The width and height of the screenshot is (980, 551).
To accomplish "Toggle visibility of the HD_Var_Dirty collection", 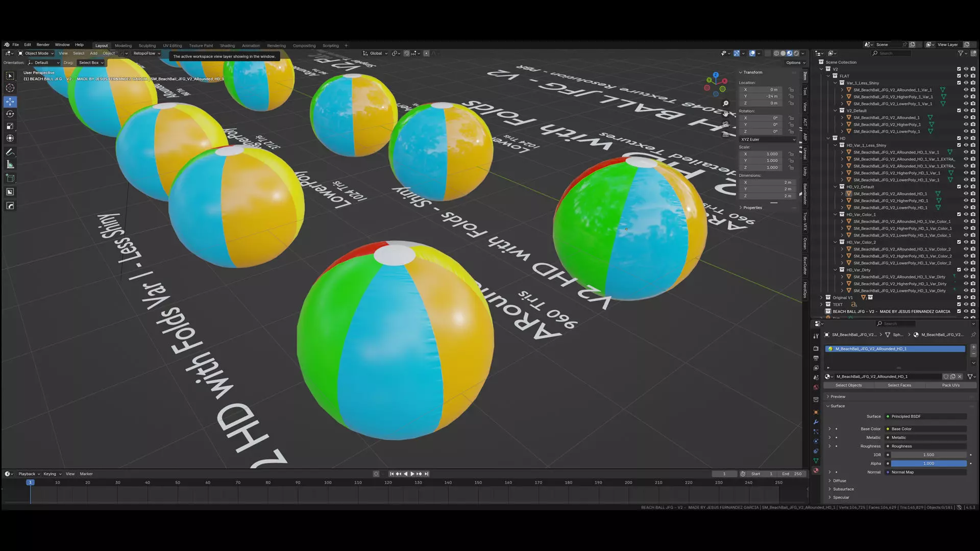I will pyautogui.click(x=966, y=270).
